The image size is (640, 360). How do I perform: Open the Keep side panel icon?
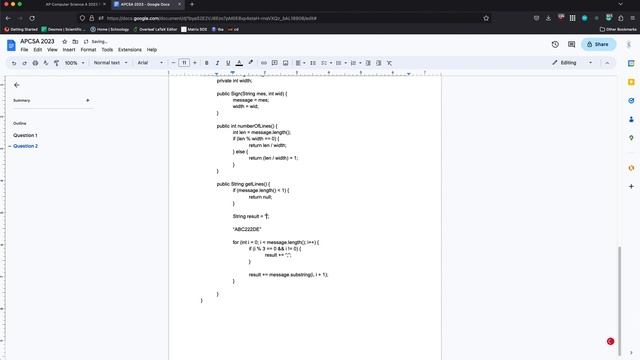tap(631, 82)
